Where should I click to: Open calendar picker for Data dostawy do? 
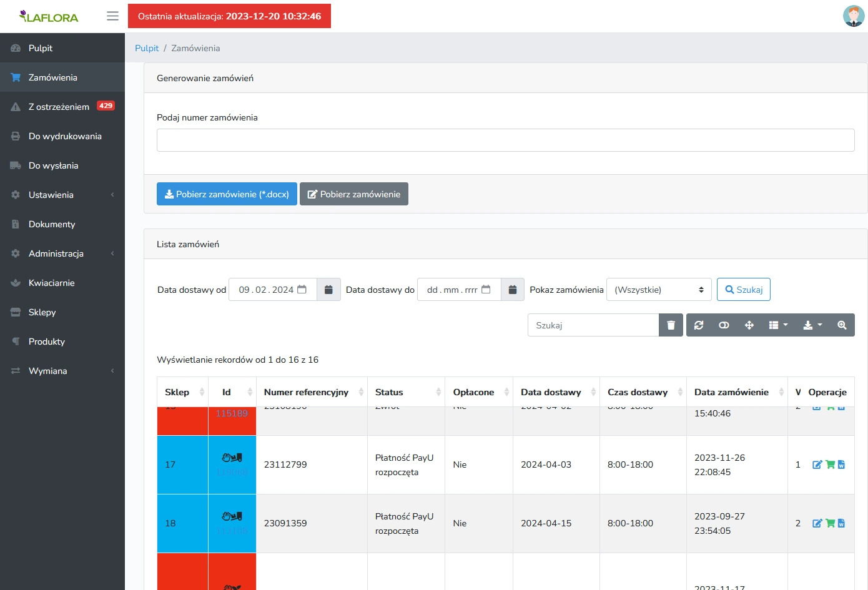[512, 290]
